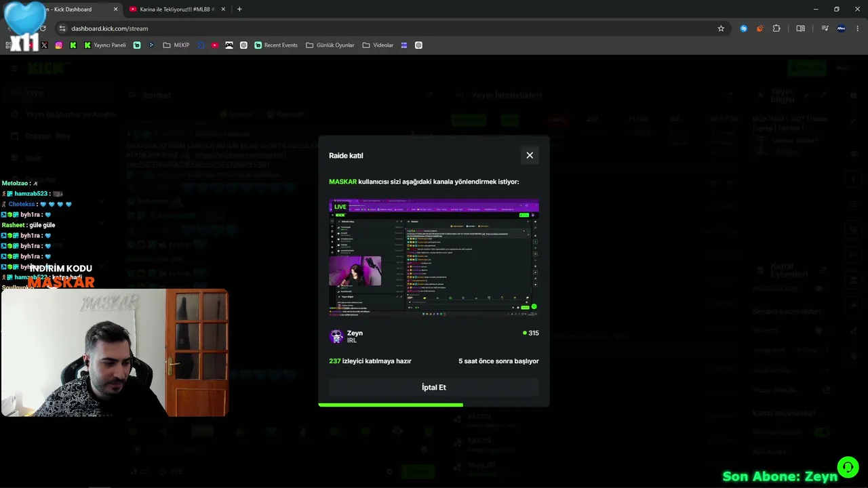Open the Instagram bookmark
868x488 pixels.
pos(59,45)
